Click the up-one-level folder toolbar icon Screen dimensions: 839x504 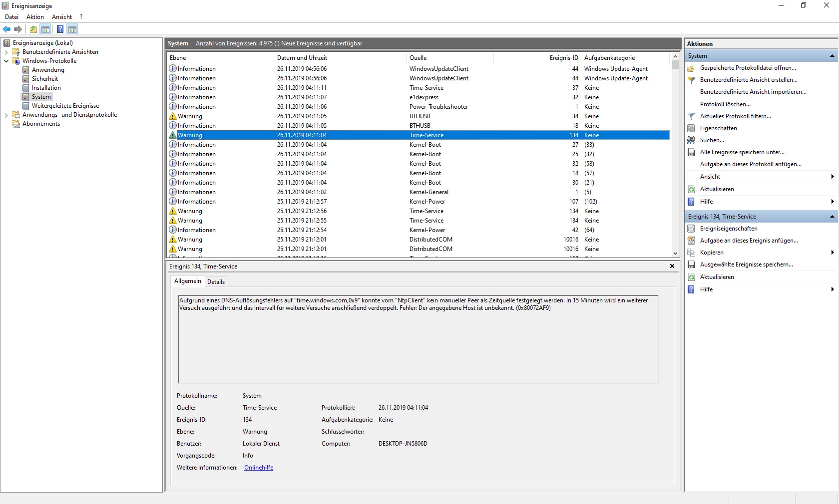point(33,29)
